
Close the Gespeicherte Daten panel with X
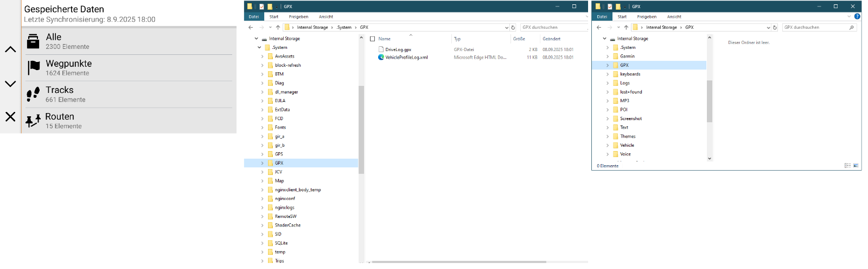click(x=10, y=116)
